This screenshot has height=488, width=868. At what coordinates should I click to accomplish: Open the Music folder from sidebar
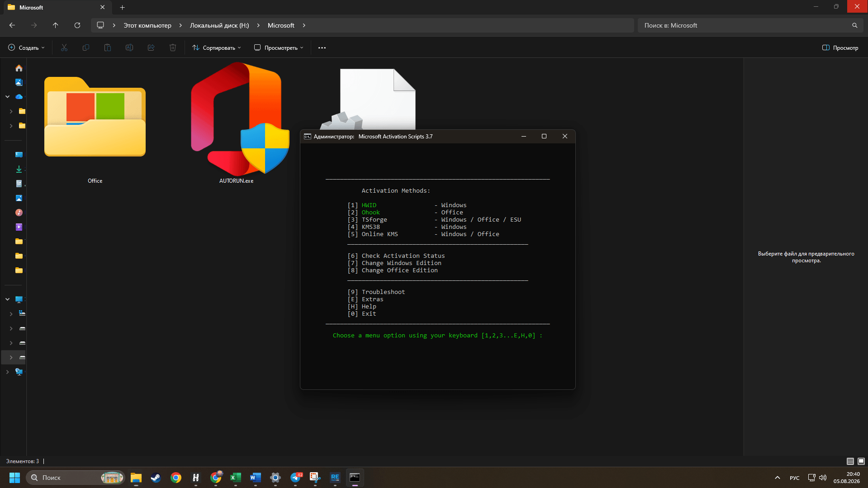[19, 213]
